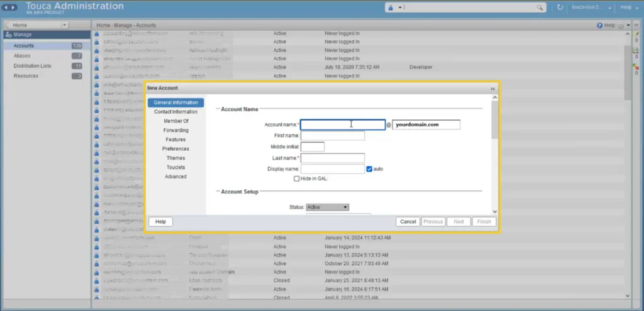644x311 pixels.
Task: Open the Features section
Action: pos(176,139)
